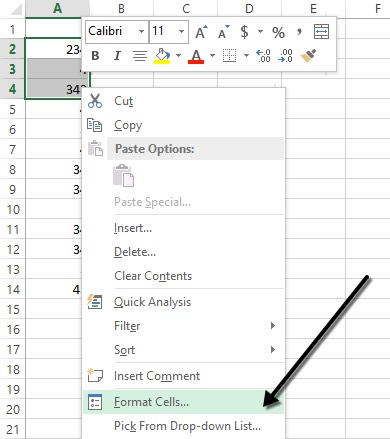
Task: Click the Decrease Font Size icon
Action: click(224, 32)
